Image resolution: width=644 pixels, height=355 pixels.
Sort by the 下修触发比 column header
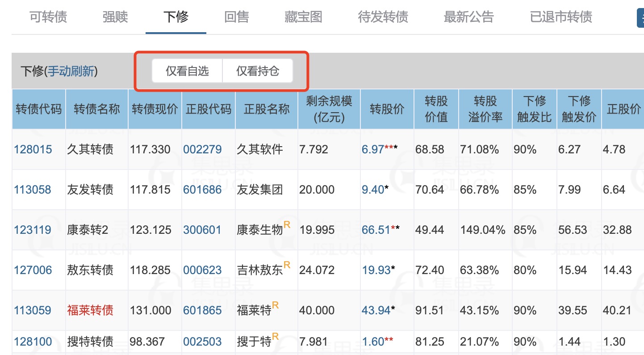click(x=535, y=109)
